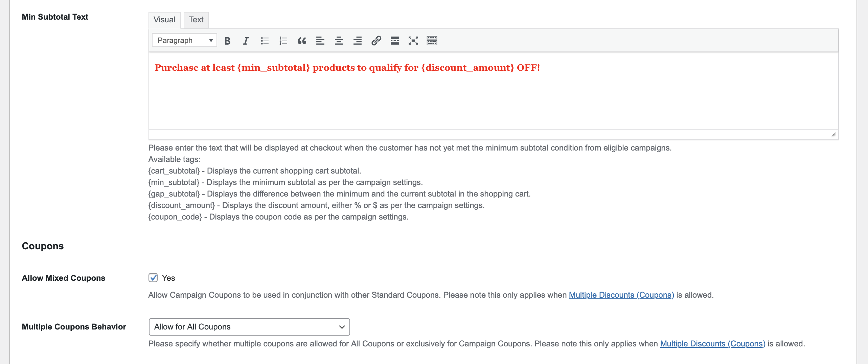868x364 pixels.
Task: Open the Paragraph format dropdown
Action: pos(184,41)
